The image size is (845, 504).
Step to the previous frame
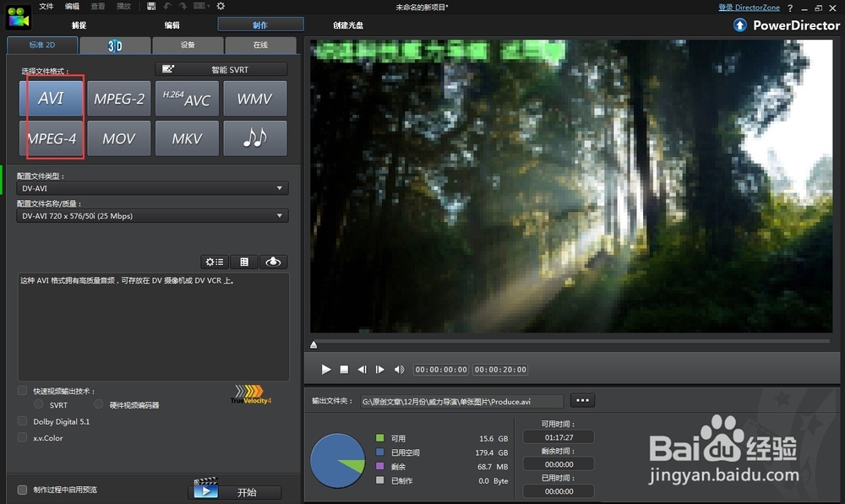click(x=363, y=370)
